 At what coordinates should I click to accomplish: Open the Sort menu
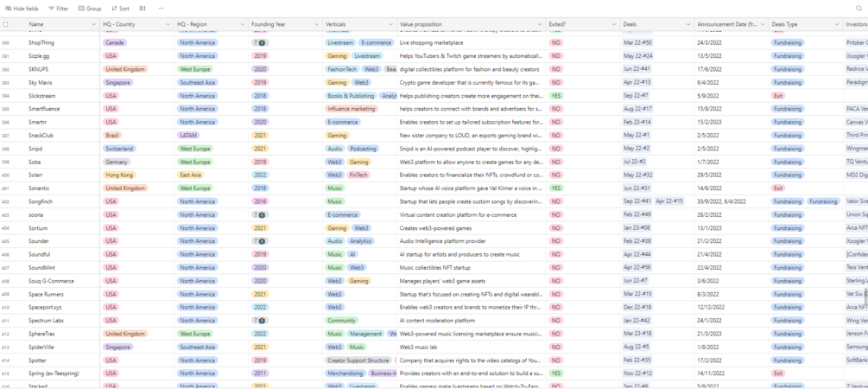(x=120, y=9)
